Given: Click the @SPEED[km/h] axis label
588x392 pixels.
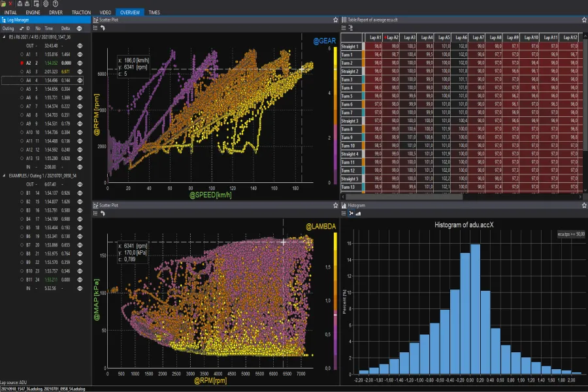Looking at the screenshot, I should 210,195.
